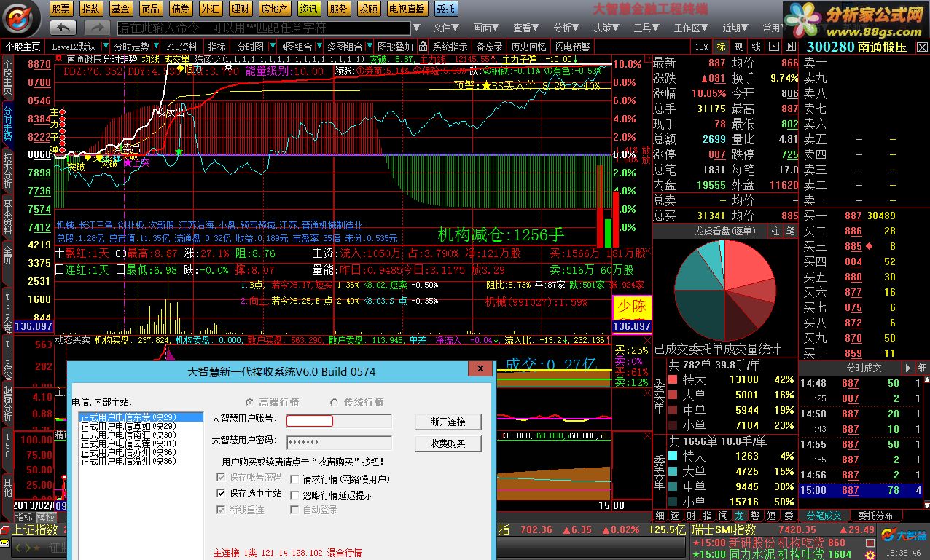Click the 大智慧用户账号 input field

click(339, 421)
